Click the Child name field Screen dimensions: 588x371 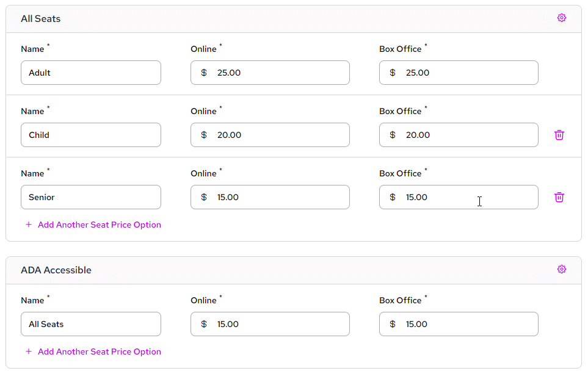click(x=91, y=135)
